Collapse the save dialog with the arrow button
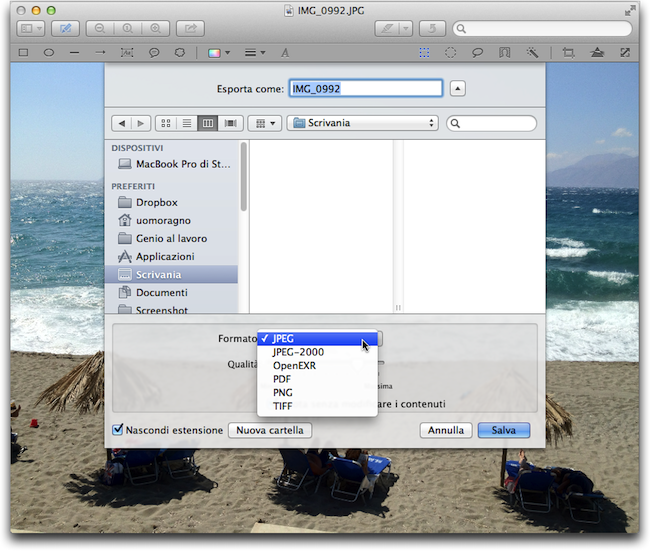 click(457, 88)
